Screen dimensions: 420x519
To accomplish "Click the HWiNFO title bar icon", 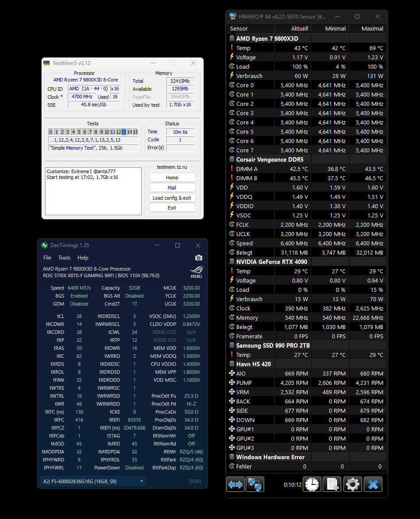I will tap(233, 16).
